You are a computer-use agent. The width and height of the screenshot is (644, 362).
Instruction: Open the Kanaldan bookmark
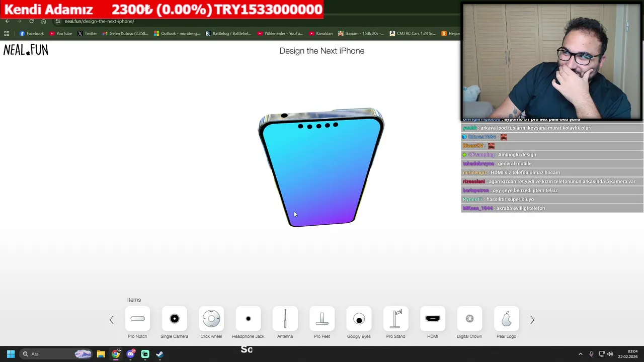[x=320, y=34]
